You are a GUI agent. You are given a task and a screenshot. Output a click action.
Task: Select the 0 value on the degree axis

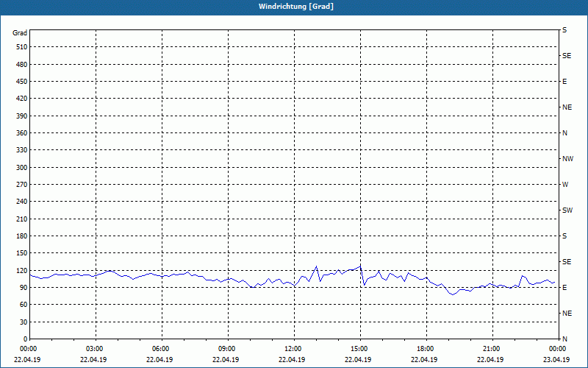pyautogui.click(x=26, y=339)
